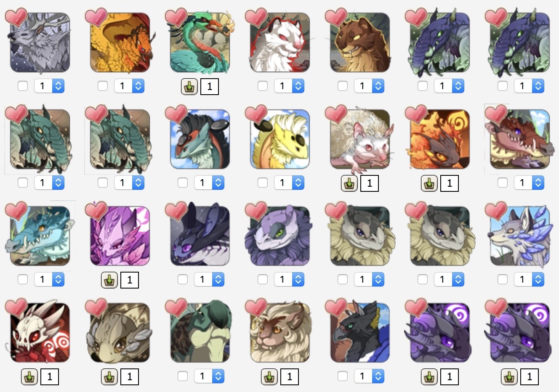Open the teal-and-red goggled familiar portrait
Viewport: 559px width, 392px height.
click(200, 139)
